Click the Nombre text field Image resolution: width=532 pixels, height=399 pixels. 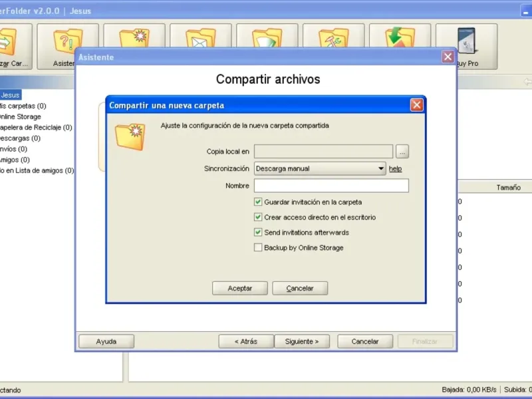pos(331,186)
